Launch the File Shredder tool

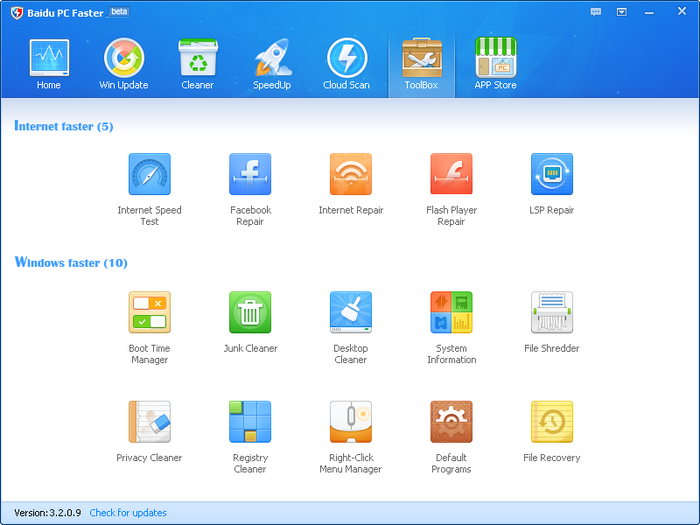click(552, 312)
